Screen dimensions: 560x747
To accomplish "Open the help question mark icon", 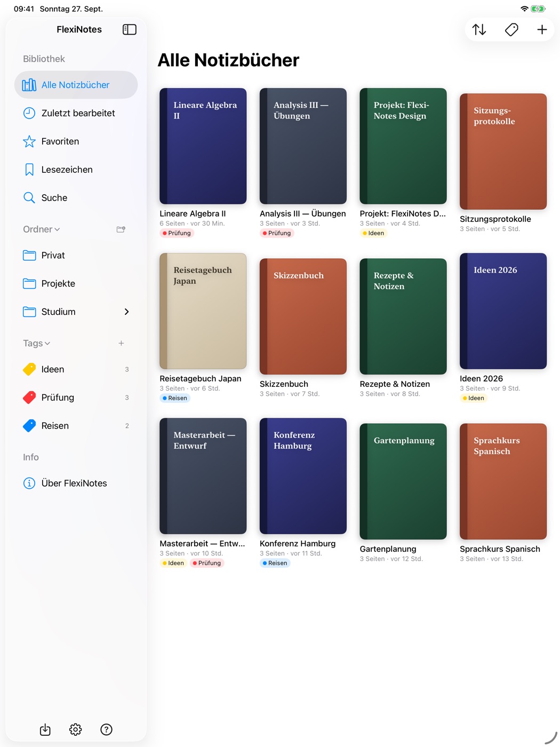I will point(107,729).
